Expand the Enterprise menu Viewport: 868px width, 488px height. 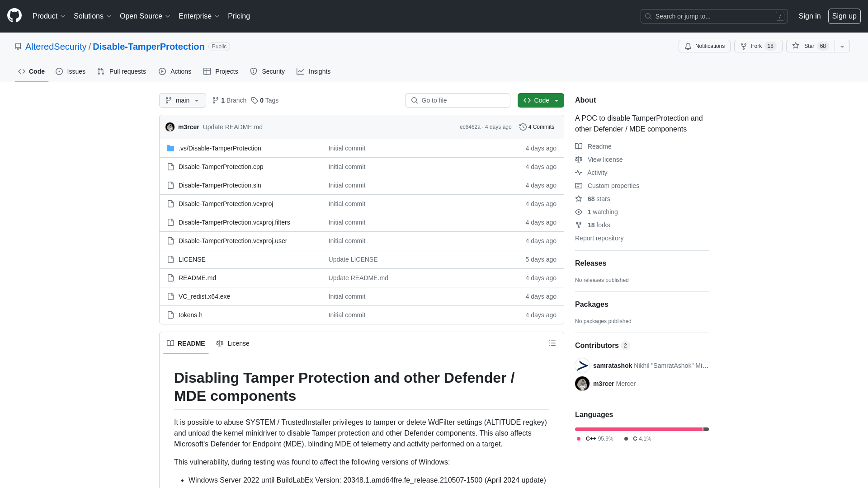199,16
